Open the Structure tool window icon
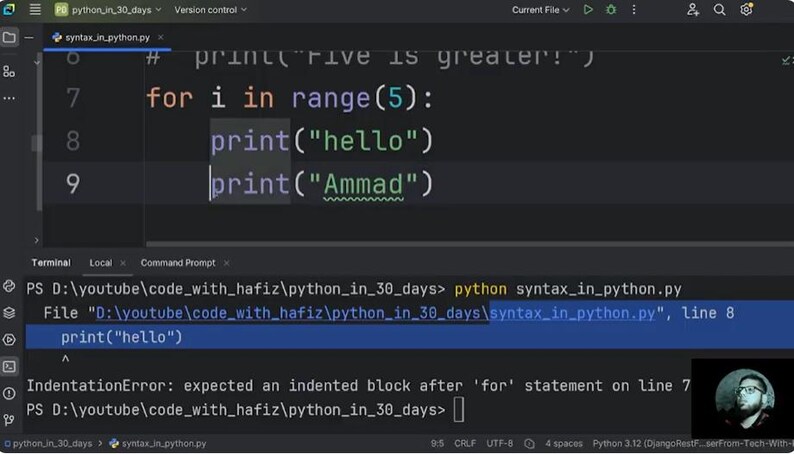The image size is (794, 454). click(9, 71)
